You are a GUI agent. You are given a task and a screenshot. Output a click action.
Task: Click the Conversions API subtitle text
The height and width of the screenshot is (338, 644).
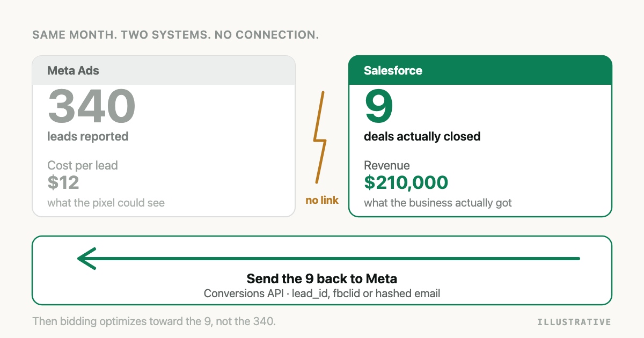pyautogui.click(x=322, y=293)
